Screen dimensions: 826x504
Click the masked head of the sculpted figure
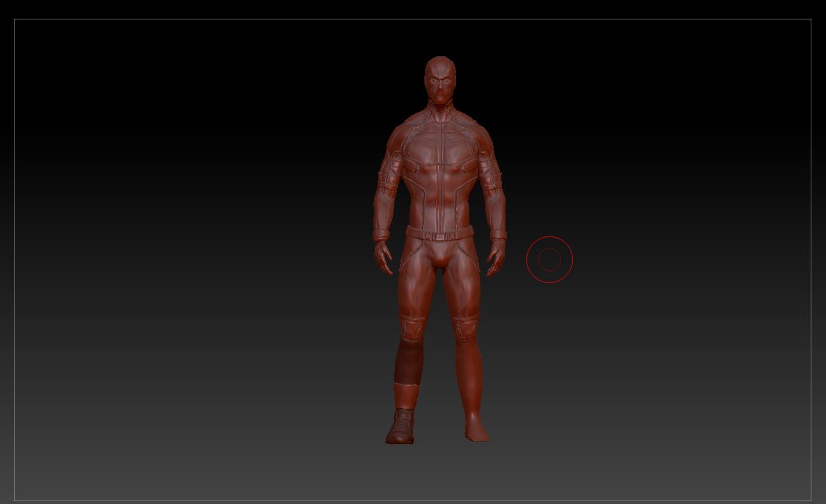click(440, 81)
